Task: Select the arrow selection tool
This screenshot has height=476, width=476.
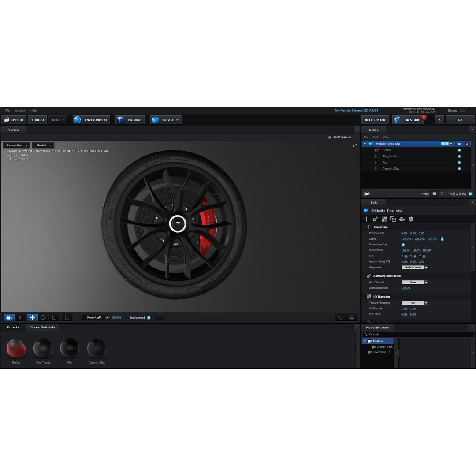Action: [20, 317]
